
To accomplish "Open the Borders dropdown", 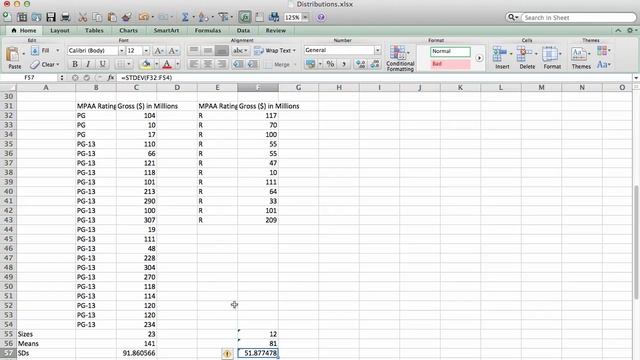I will pyautogui.click(x=129, y=64).
